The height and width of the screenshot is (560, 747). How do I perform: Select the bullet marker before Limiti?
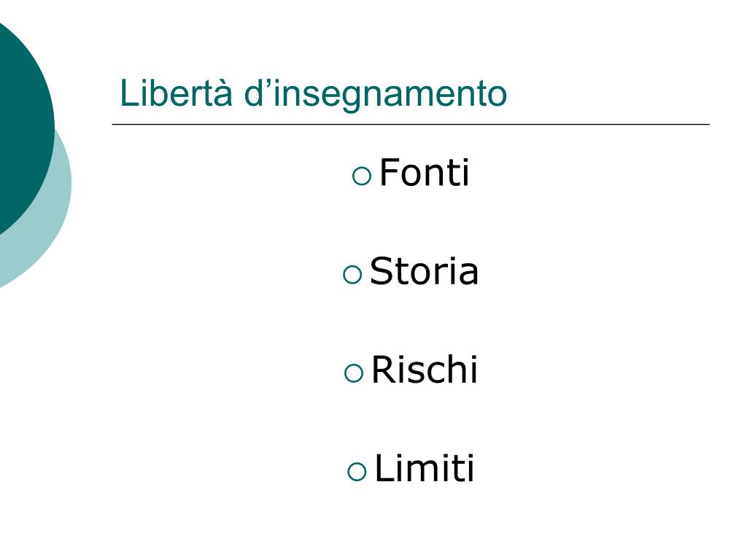pos(357,472)
